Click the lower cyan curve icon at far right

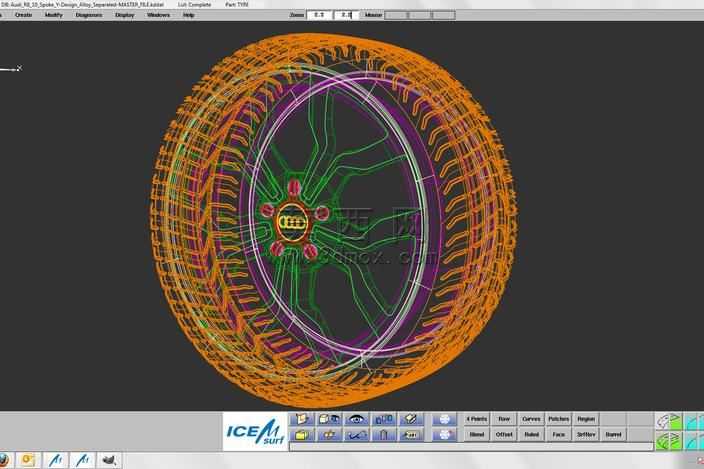click(x=694, y=441)
